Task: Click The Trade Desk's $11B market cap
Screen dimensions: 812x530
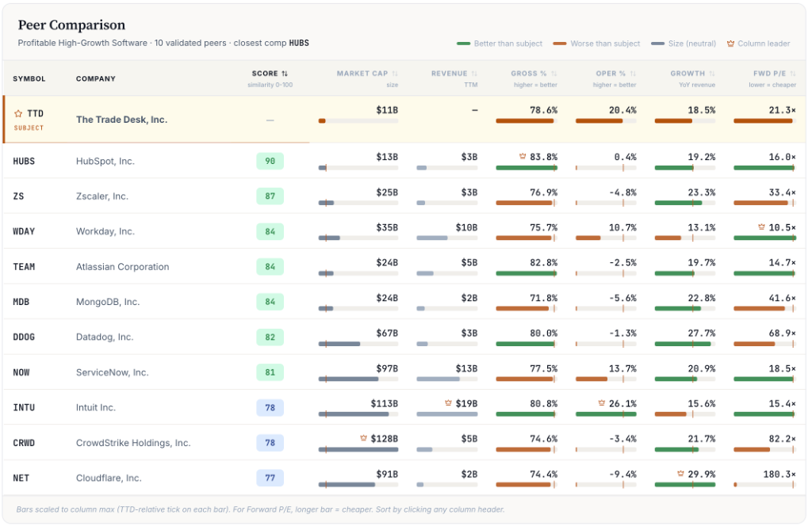Action: tap(387, 110)
